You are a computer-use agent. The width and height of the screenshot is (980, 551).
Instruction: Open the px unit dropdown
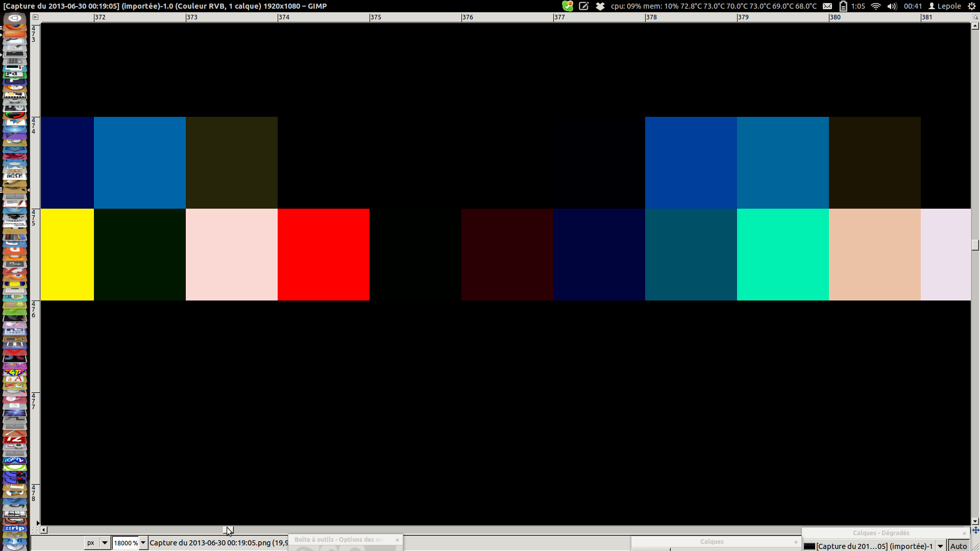pyautogui.click(x=104, y=543)
